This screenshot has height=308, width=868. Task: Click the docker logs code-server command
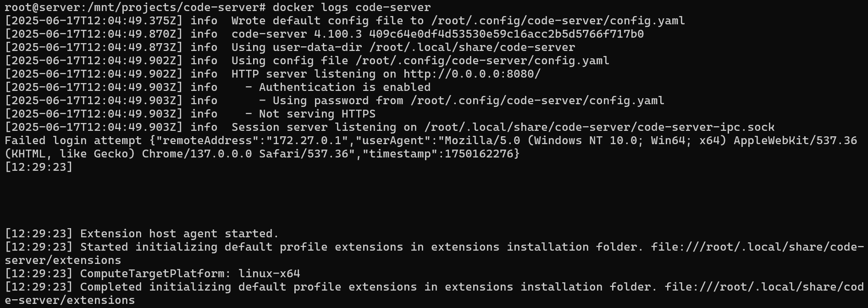pos(352,7)
